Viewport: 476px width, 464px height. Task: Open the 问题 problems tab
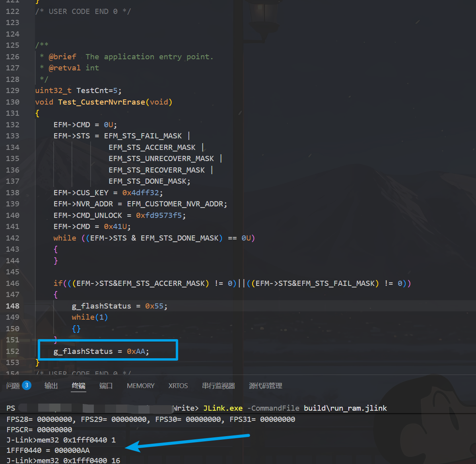(x=13, y=386)
